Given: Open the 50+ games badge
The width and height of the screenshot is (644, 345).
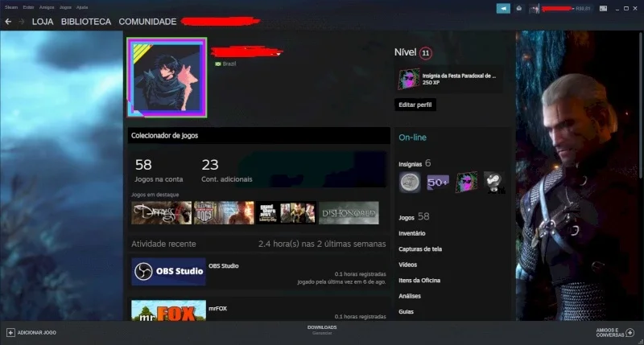Looking at the screenshot, I should coord(438,182).
